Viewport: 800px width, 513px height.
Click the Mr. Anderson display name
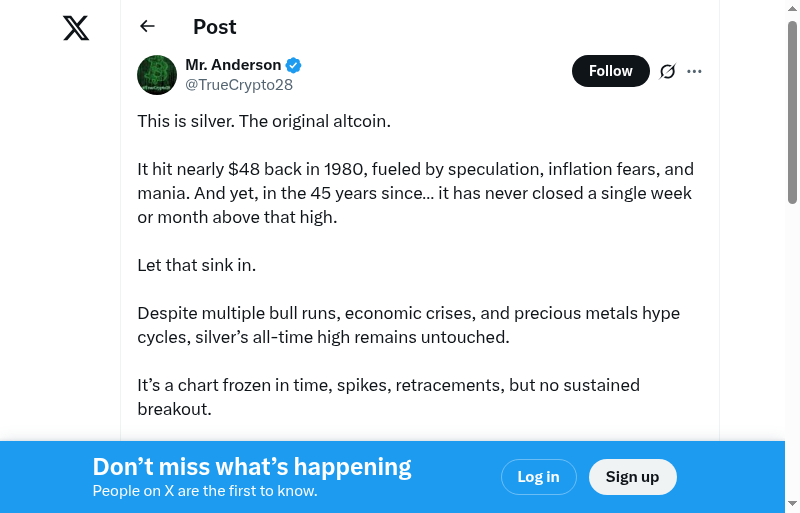[x=233, y=65]
